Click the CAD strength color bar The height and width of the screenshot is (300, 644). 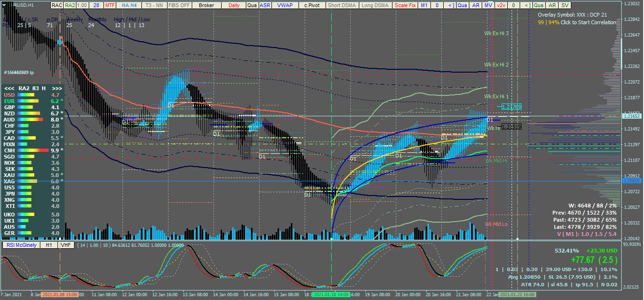27,138
